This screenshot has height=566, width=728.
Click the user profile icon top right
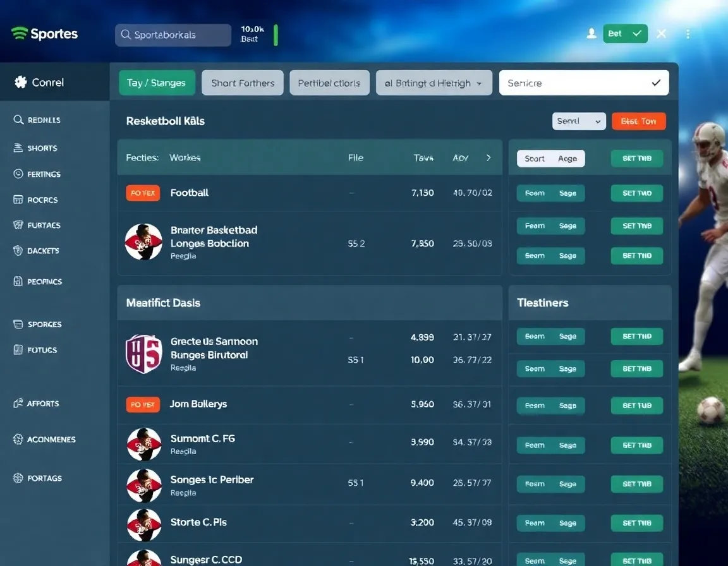click(591, 33)
